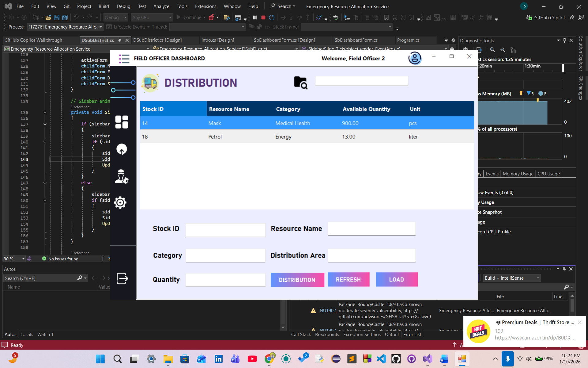588x368 pixels.
Task: Switch to the Memory Usage tab
Action: (x=518, y=174)
